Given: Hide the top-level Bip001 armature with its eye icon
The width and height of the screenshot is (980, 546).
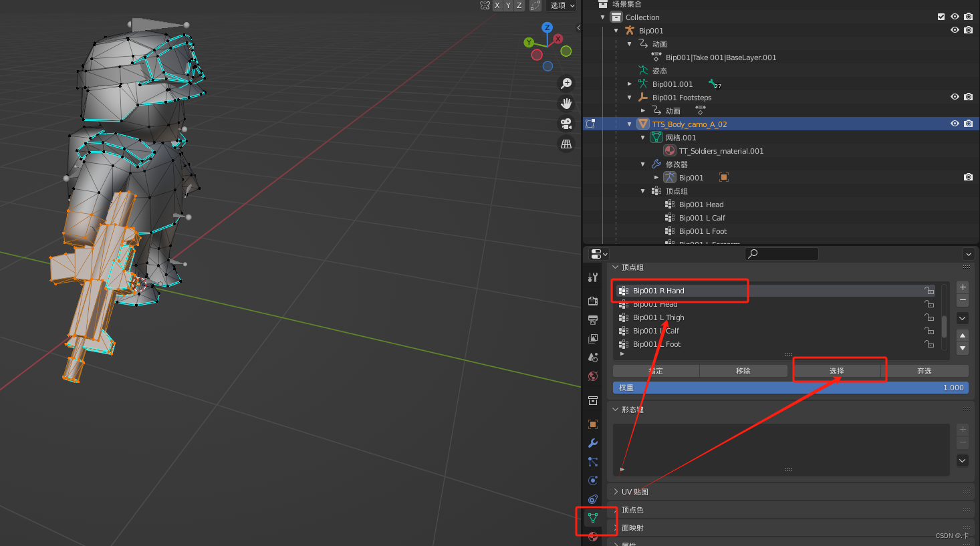Looking at the screenshot, I should click(x=955, y=30).
